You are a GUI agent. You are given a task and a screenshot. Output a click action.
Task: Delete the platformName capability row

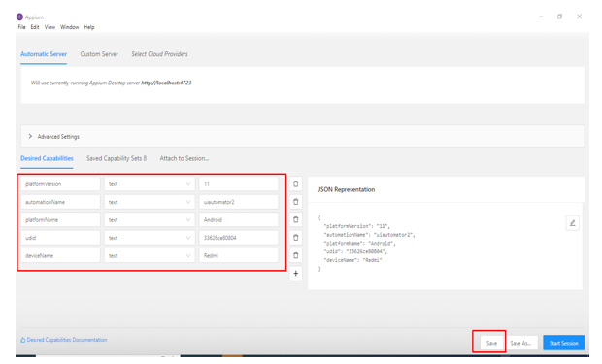(x=295, y=219)
